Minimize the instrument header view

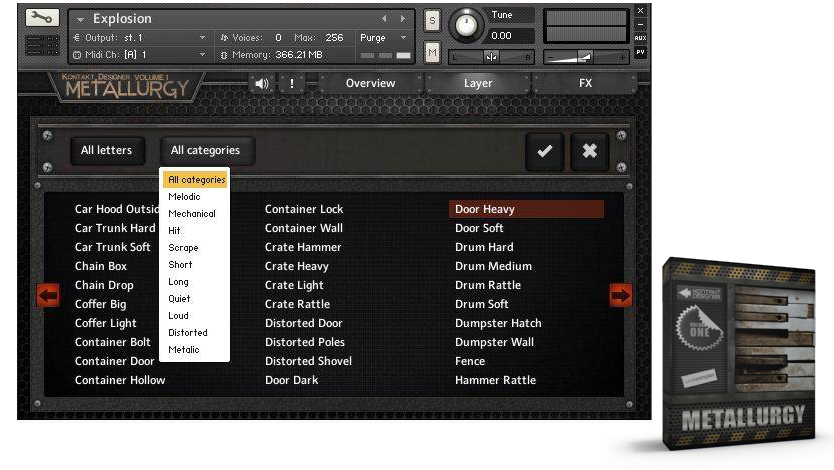[x=640, y=24]
